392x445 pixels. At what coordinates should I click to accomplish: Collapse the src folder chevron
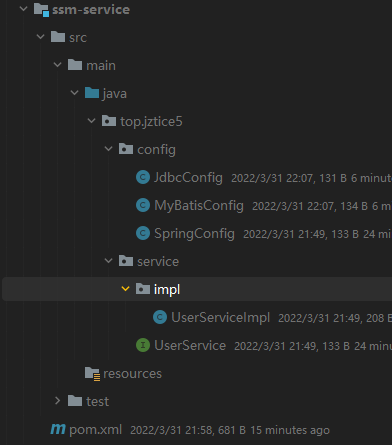point(41,37)
